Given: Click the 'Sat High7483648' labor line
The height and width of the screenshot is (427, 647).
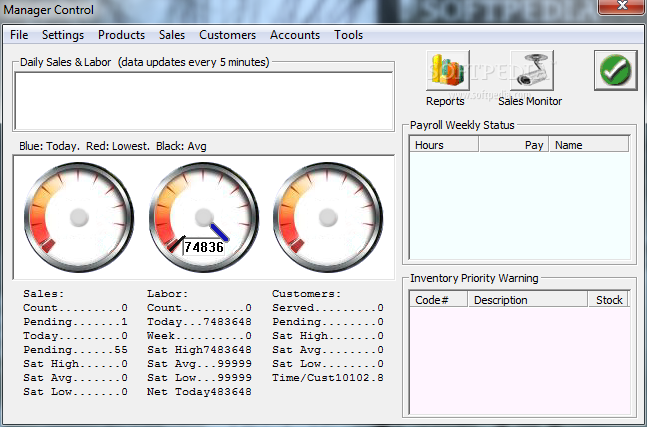Looking at the screenshot, I should coord(199,350).
